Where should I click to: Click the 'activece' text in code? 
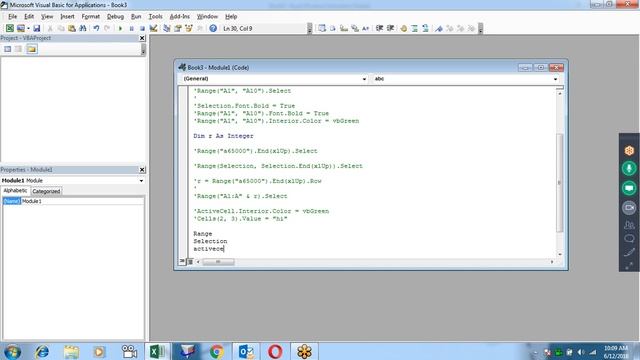tap(209, 249)
